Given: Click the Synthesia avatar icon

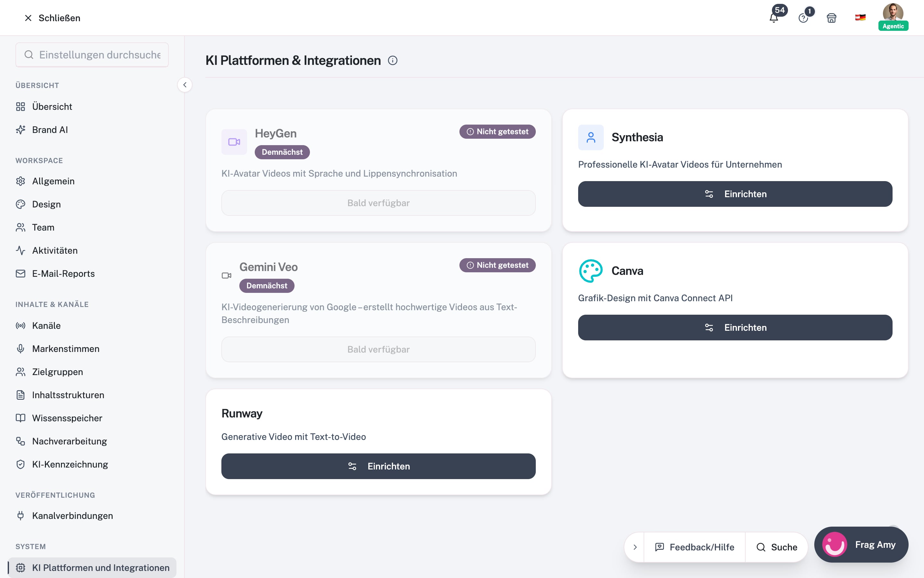Looking at the screenshot, I should pyautogui.click(x=591, y=137).
